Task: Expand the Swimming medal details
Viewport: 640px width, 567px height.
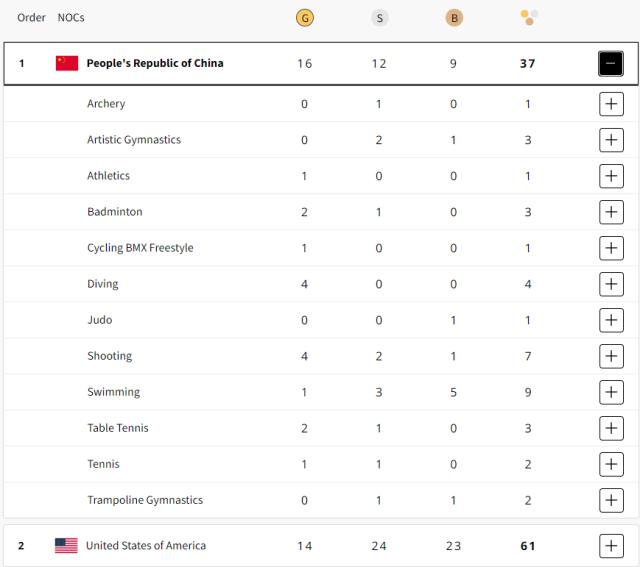Action: [611, 392]
